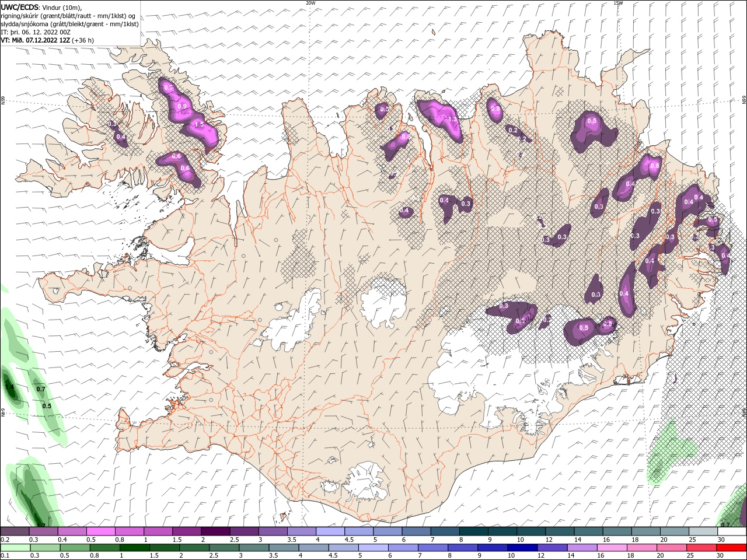Image resolution: width=747 pixels, height=560 pixels.
Task: Click the 15W longitude label
Action: coord(618,3)
